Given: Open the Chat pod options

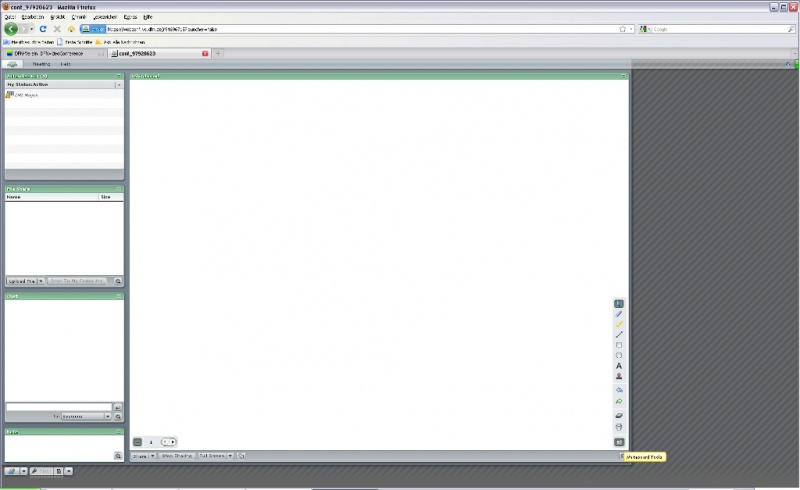Looking at the screenshot, I should tap(118, 296).
